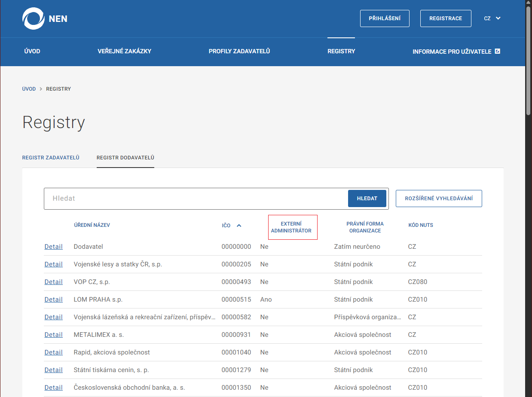Sort table by Úřední název column
This screenshot has width=532, height=397.
[92, 225]
